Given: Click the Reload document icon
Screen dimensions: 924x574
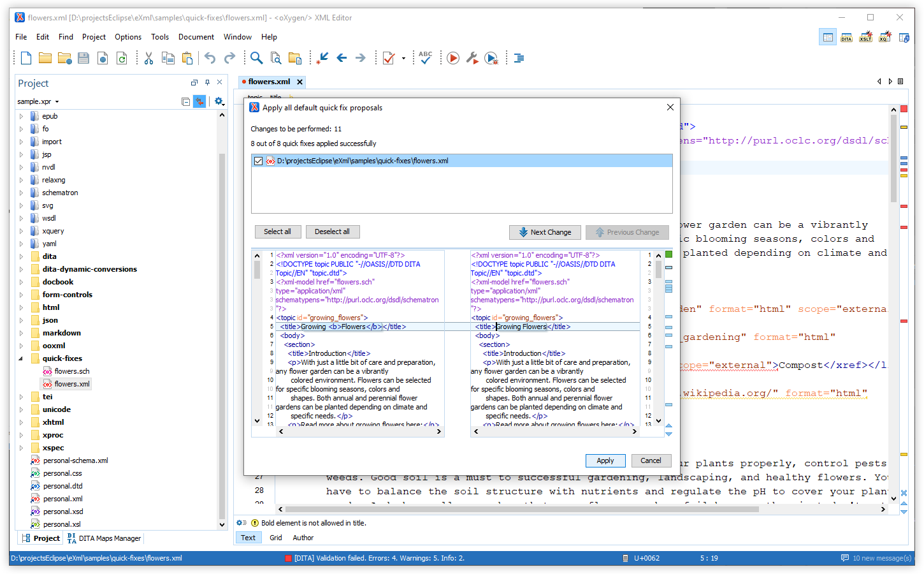Looking at the screenshot, I should [x=122, y=59].
